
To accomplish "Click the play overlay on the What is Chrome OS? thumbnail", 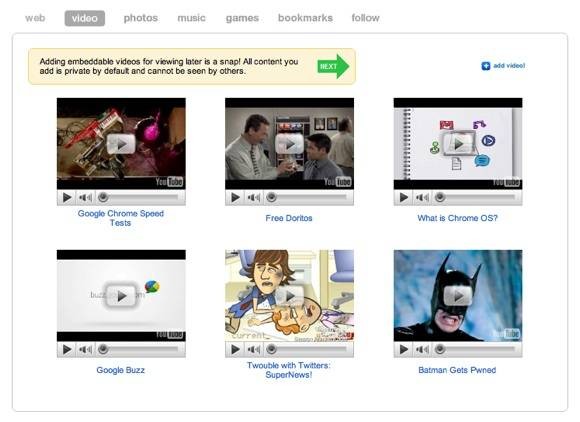I will tap(458, 144).
